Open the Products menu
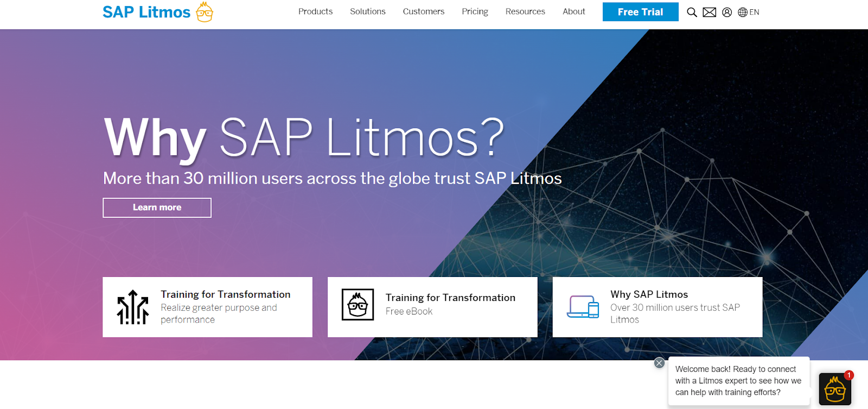This screenshot has height=409, width=868. click(315, 11)
